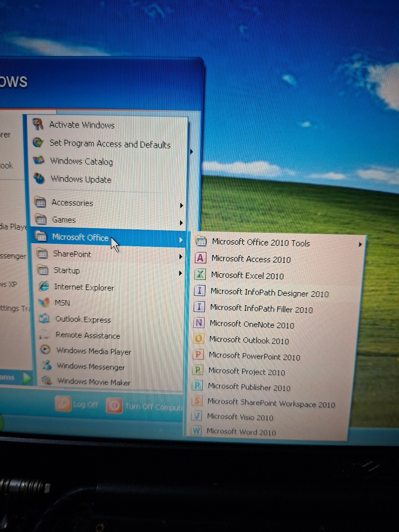Image resolution: width=399 pixels, height=532 pixels.
Task: Click the Microsoft Visio 2010 icon
Action: (x=197, y=416)
